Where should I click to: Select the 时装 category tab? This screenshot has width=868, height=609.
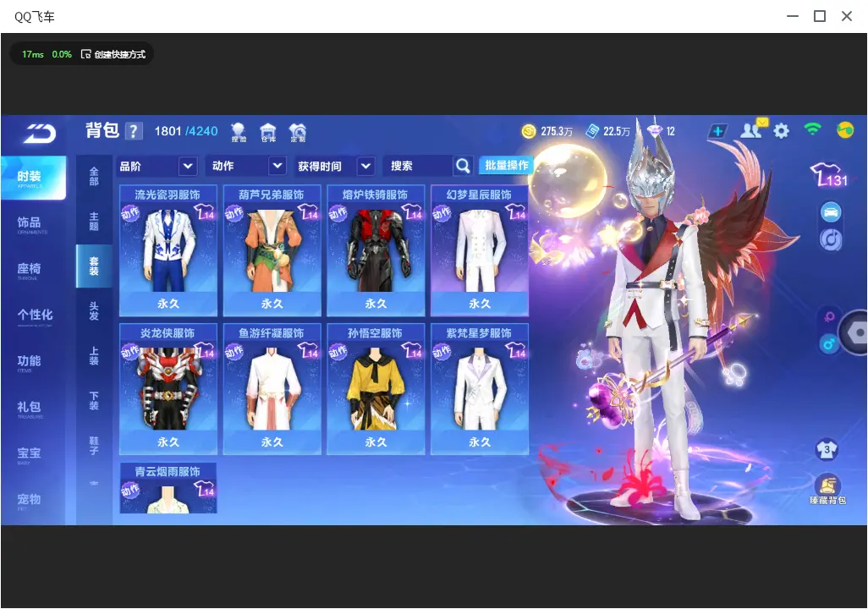click(33, 178)
